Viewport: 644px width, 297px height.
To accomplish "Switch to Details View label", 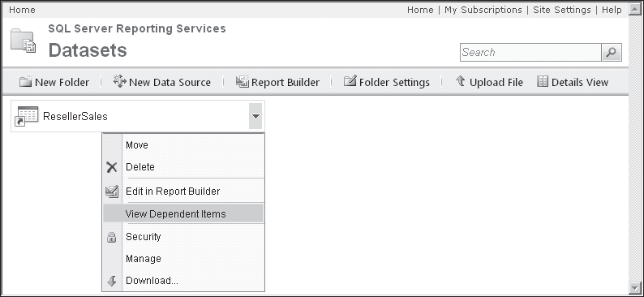I will point(579,83).
